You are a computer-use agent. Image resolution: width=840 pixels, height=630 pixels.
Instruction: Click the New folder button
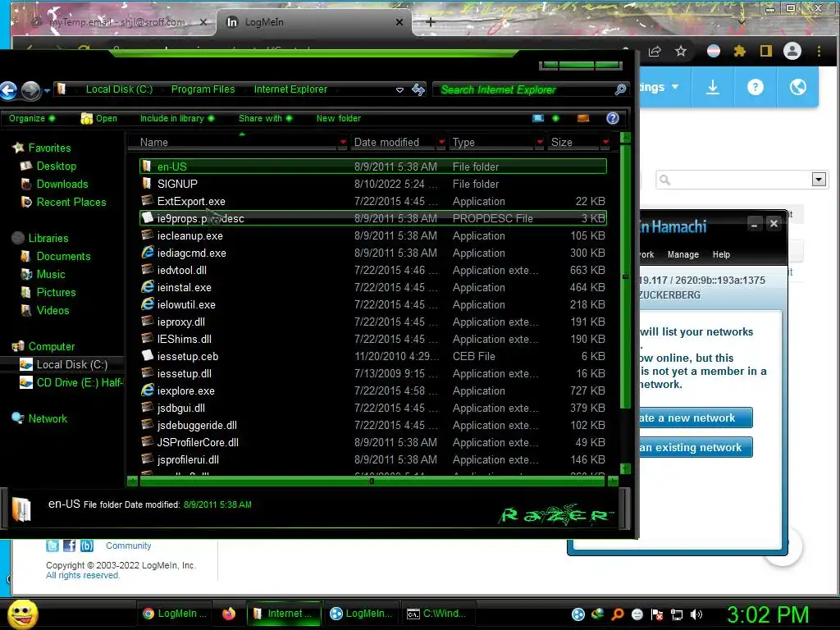[339, 118]
